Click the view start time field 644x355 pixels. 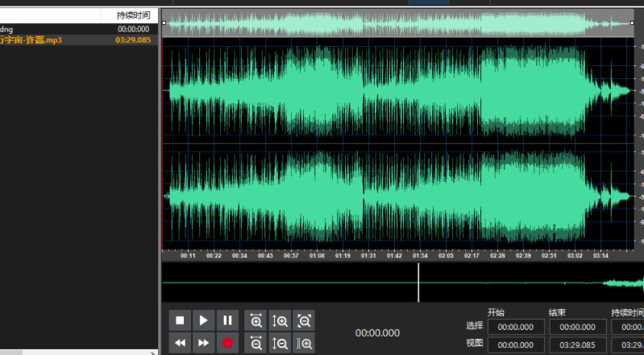pyautogui.click(x=516, y=345)
